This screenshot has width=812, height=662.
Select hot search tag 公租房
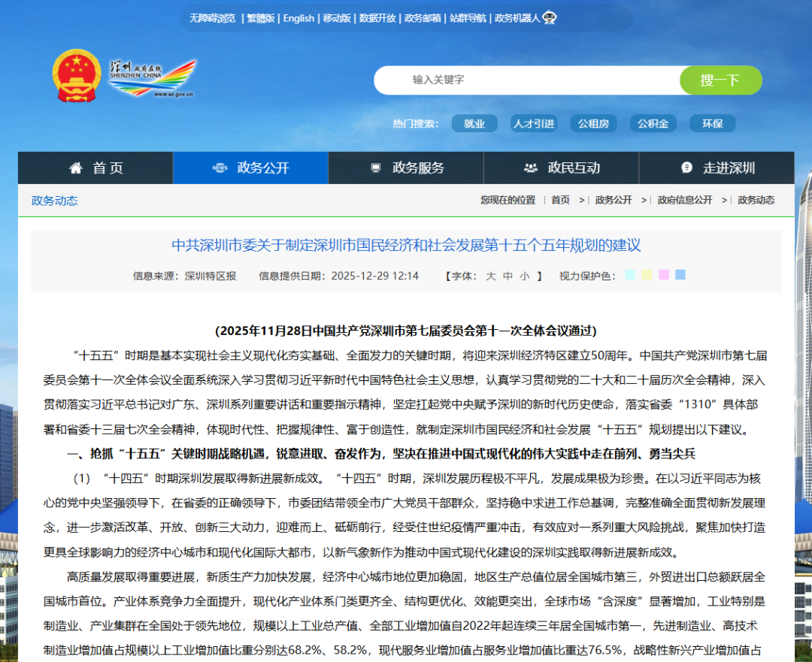[593, 123]
